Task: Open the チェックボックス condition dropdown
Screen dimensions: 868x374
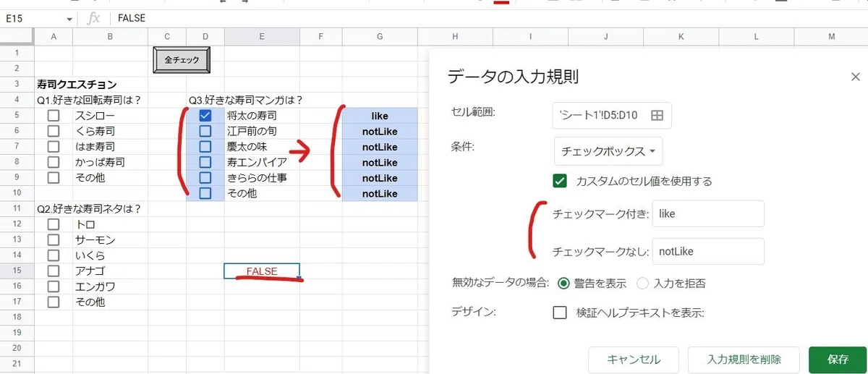Action: (x=608, y=152)
